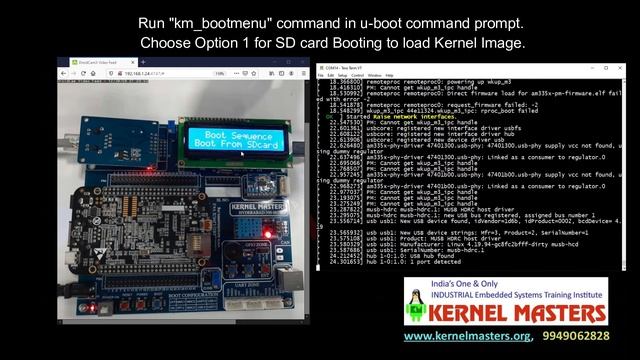This screenshot has width=640, height=360.
Task: Click the Firefox forward arrow
Action: tap(73, 73)
